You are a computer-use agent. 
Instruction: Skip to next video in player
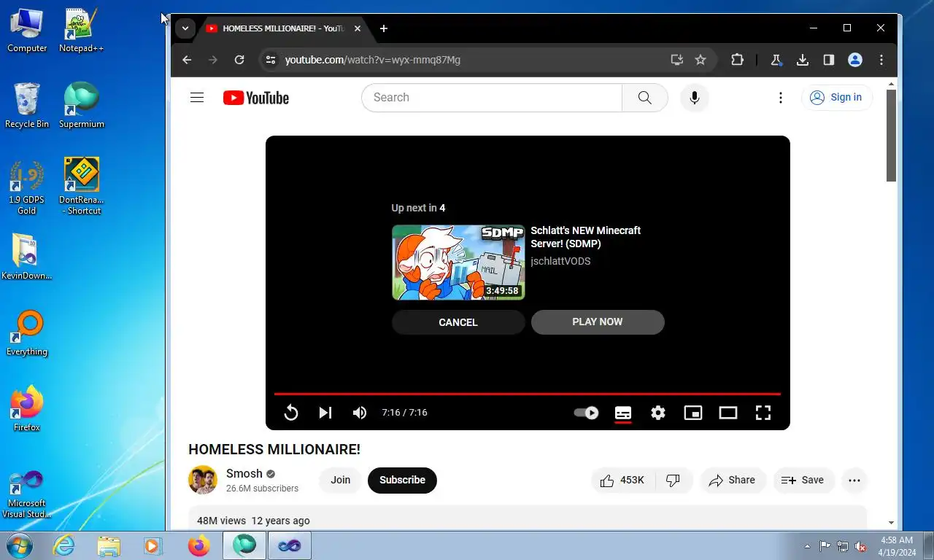point(325,413)
